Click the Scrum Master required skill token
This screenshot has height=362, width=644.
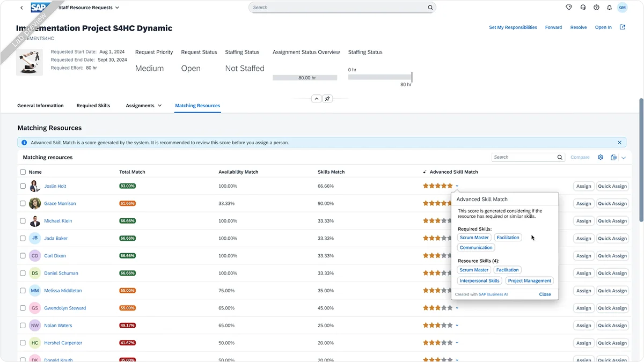point(474,238)
